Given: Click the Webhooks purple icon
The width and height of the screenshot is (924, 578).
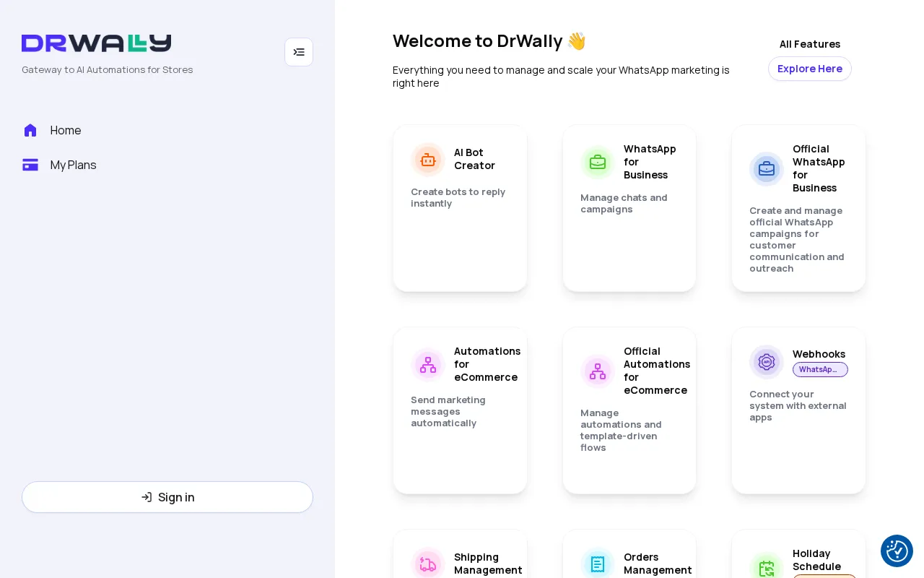Looking at the screenshot, I should pos(767,362).
